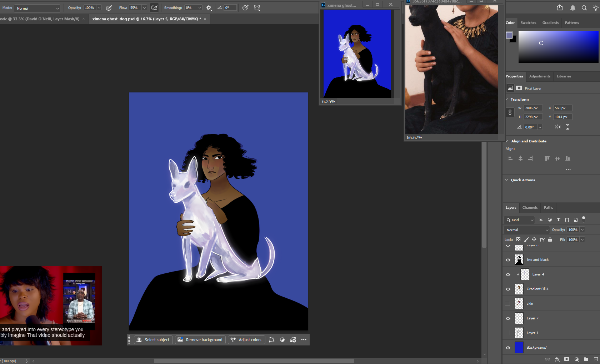Click the Background layer blue thumbnail
600x364 pixels.
click(519, 348)
